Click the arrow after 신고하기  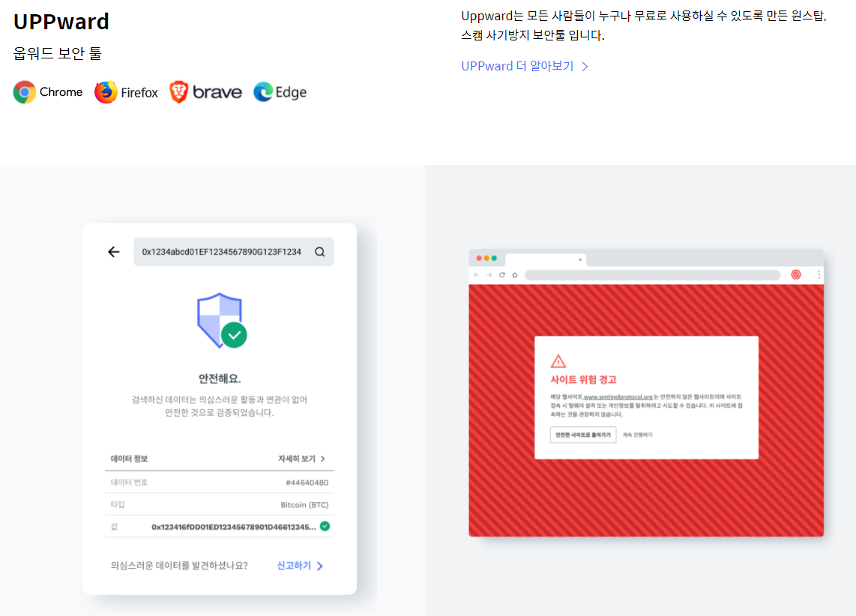click(320, 567)
